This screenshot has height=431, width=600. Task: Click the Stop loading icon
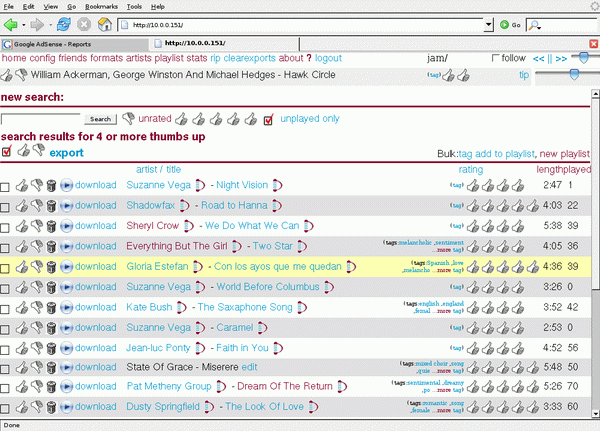tap(84, 25)
